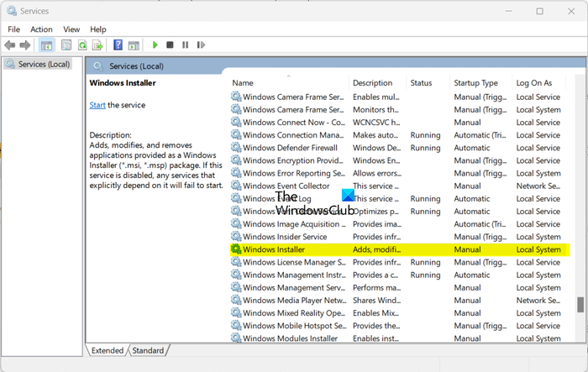The height and width of the screenshot is (372, 588).
Task: Open the blue Help toolbar icon
Action: tap(118, 45)
